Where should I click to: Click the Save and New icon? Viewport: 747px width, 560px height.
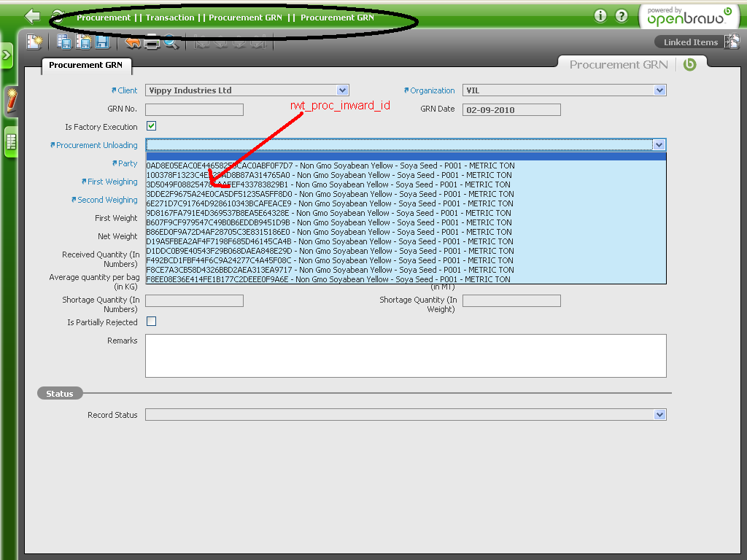pyautogui.click(x=83, y=42)
